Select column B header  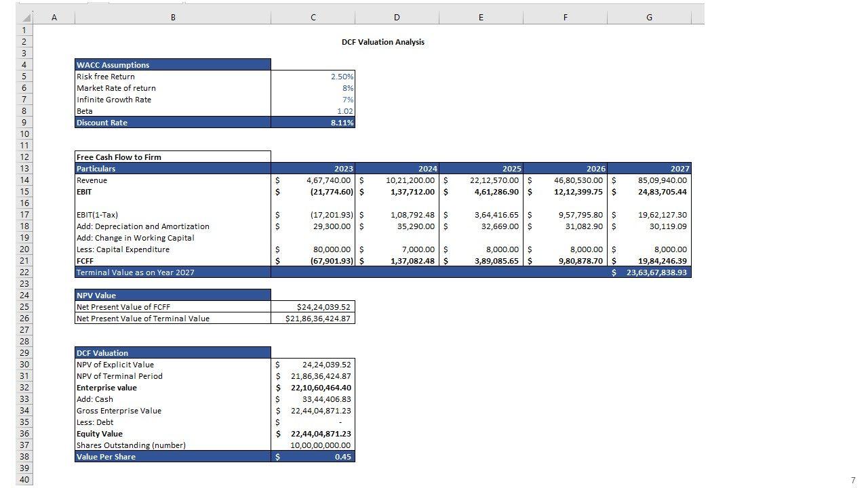pyautogui.click(x=173, y=18)
